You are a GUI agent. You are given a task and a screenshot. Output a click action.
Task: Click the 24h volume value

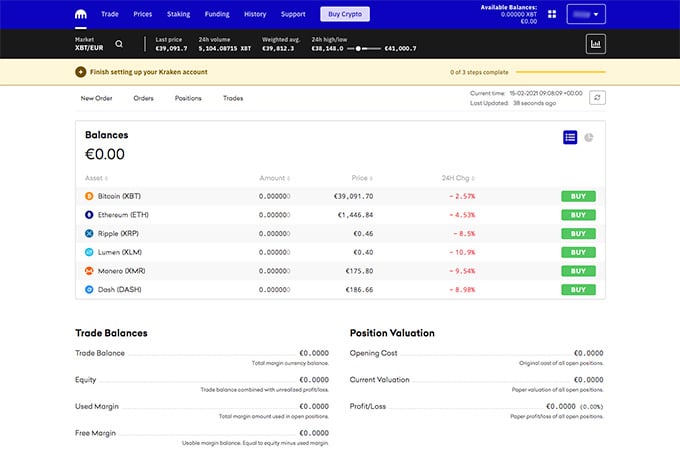pos(225,49)
